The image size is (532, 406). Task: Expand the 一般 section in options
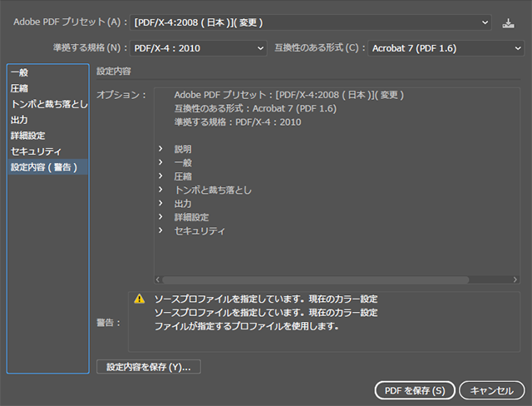point(160,162)
